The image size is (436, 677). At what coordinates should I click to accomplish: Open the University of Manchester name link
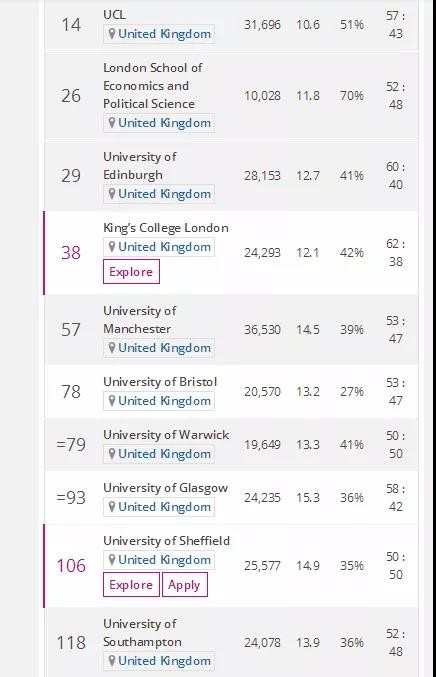pyautogui.click(x=139, y=320)
